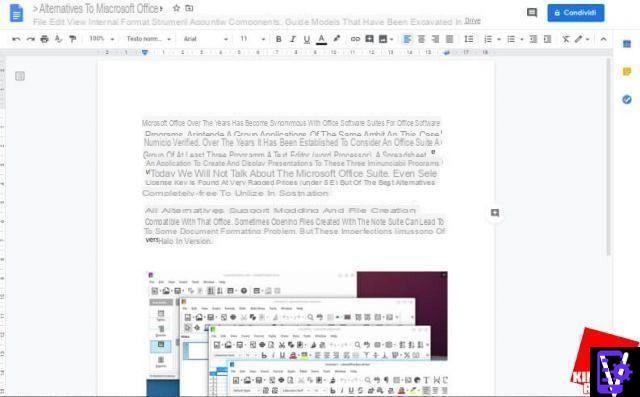Open the yellow Keep notes icon
The height and width of the screenshot is (397, 640).
[x=627, y=72]
